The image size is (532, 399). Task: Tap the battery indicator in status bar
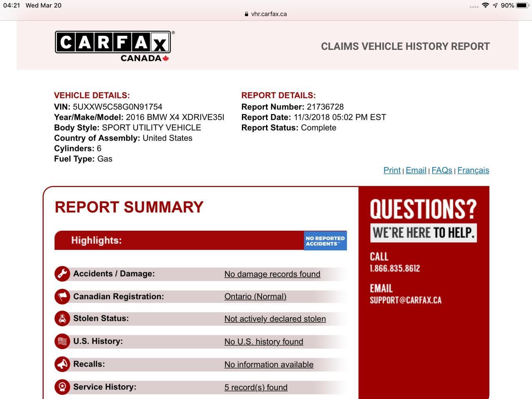pos(522,5)
